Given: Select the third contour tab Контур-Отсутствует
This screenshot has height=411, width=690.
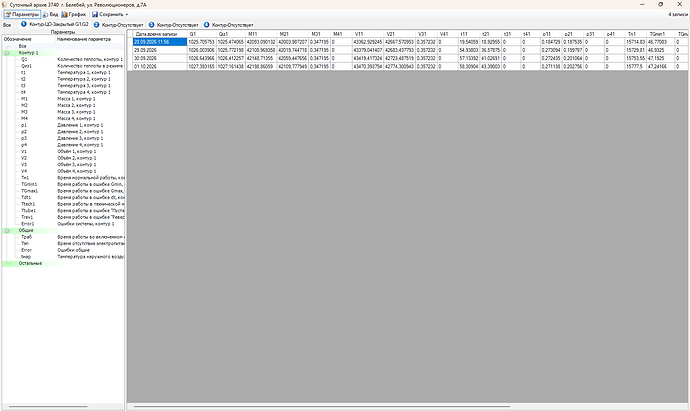Looking at the screenshot, I should click(x=173, y=25).
